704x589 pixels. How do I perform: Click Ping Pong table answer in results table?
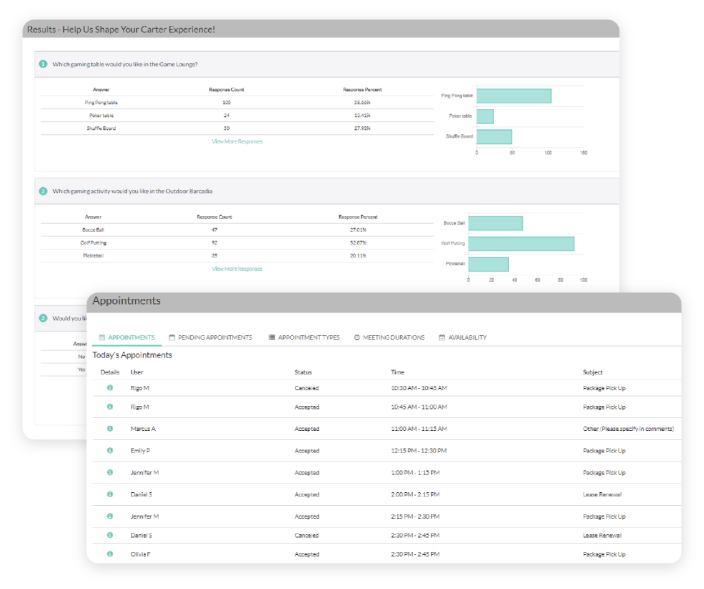101,103
